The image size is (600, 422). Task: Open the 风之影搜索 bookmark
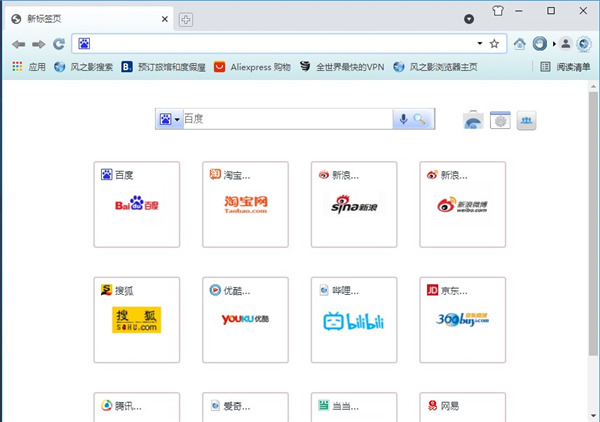(83, 67)
